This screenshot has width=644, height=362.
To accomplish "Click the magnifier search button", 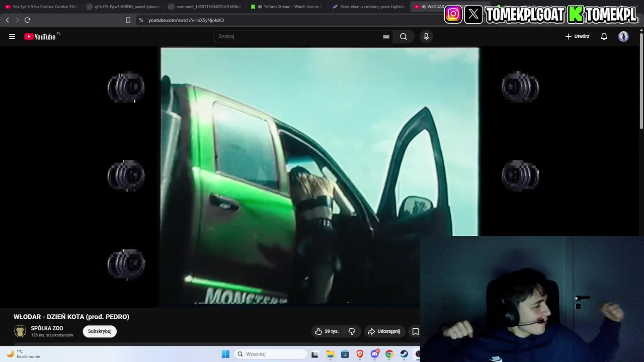I will click(x=404, y=36).
